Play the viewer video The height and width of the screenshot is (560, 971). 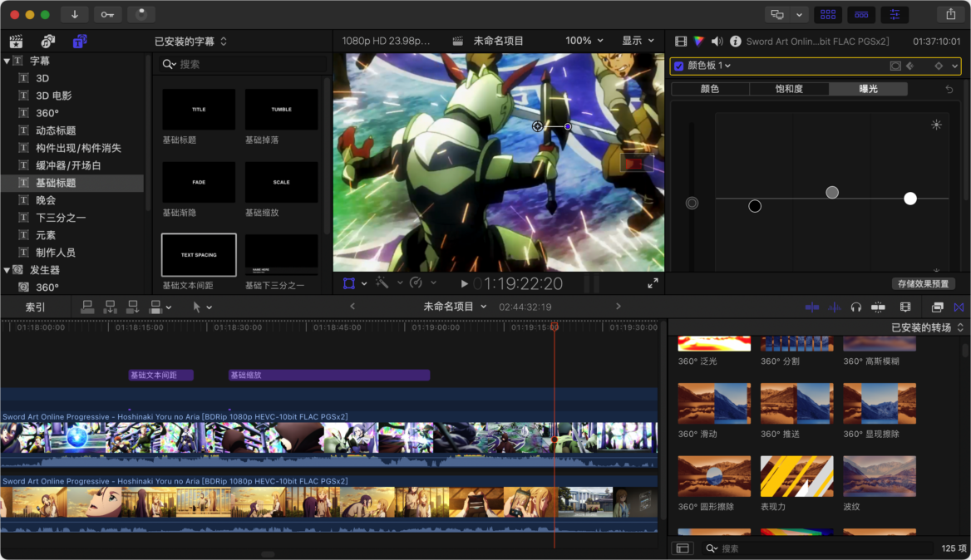464,284
